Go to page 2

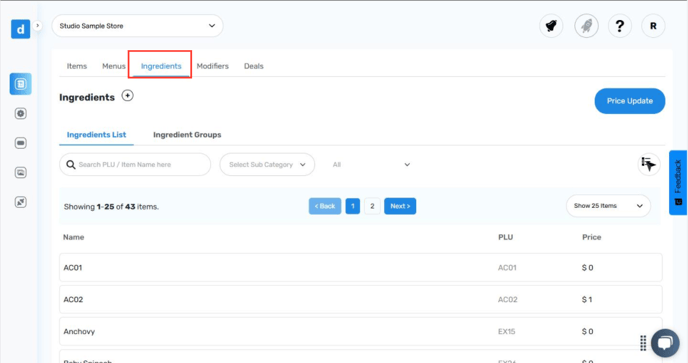372,206
